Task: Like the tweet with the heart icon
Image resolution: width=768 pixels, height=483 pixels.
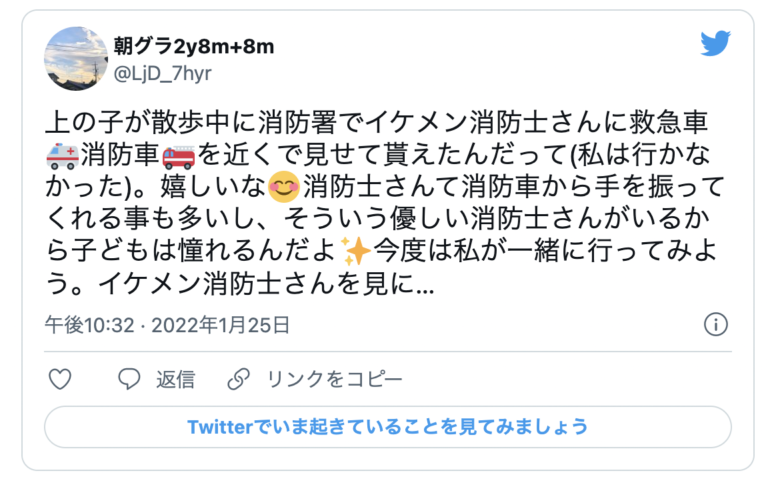Action: click(60, 379)
